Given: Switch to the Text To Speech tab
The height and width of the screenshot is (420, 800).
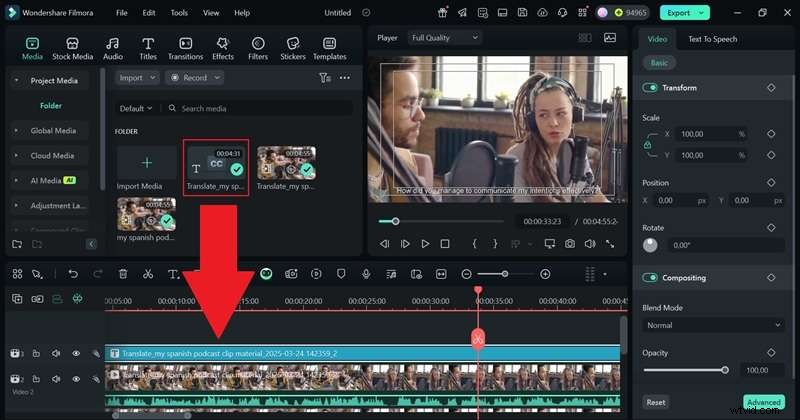Looking at the screenshot, I should pos(712,39).
